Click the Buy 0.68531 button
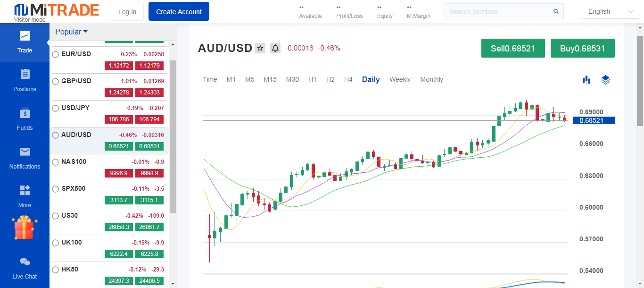 (582, 48)
